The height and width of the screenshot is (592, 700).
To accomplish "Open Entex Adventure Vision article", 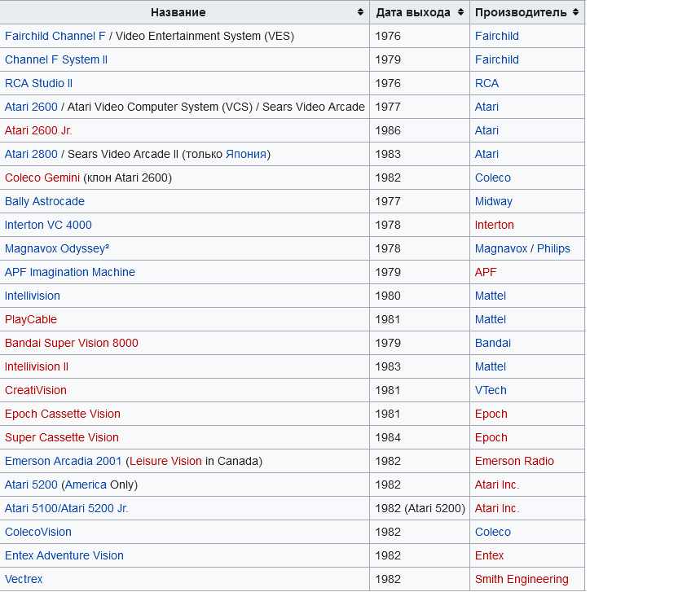I will [64, 556].
